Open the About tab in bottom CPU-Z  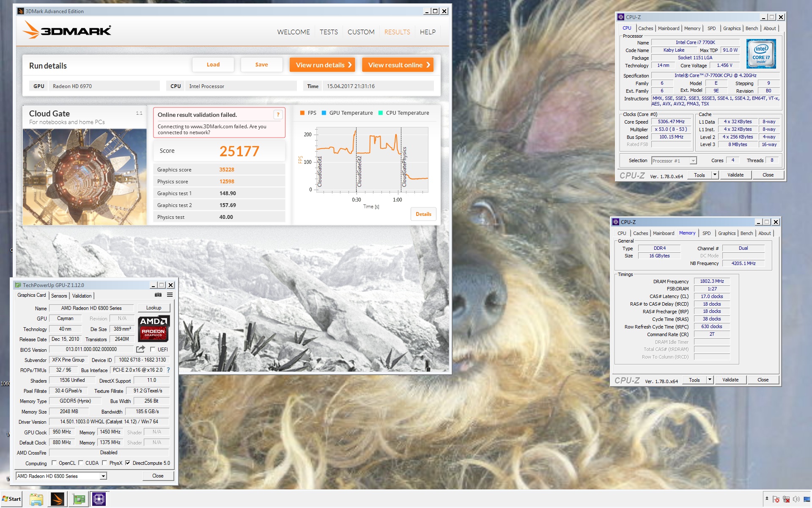[x=764, y=233]
